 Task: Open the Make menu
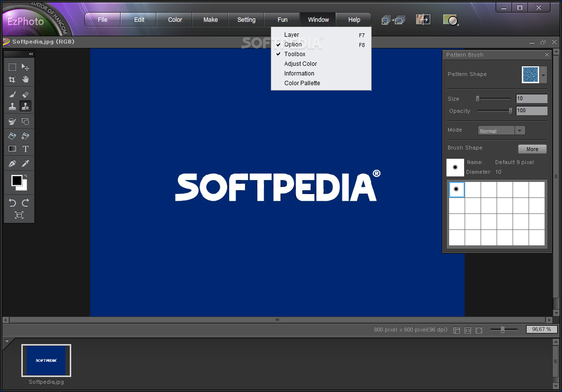[210, 20]
